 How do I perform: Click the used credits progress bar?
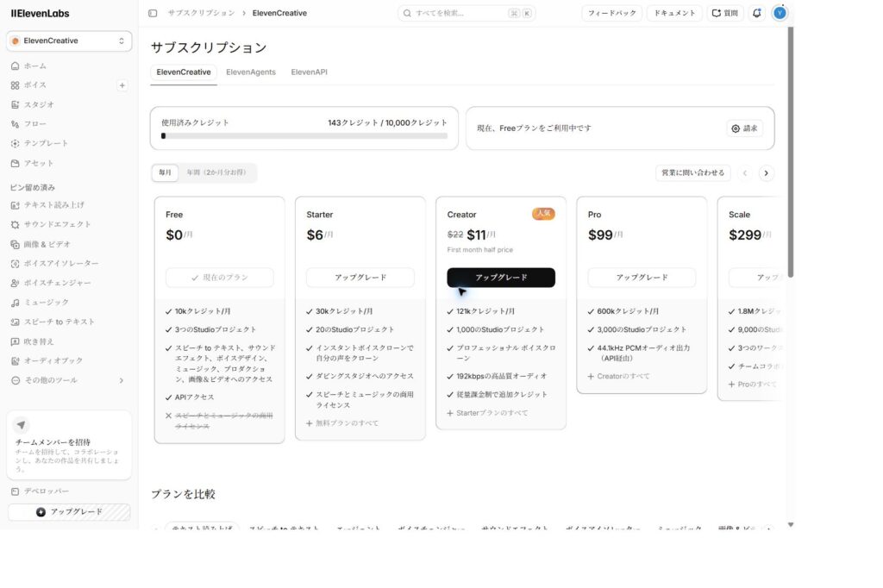(x=304, y=135)
